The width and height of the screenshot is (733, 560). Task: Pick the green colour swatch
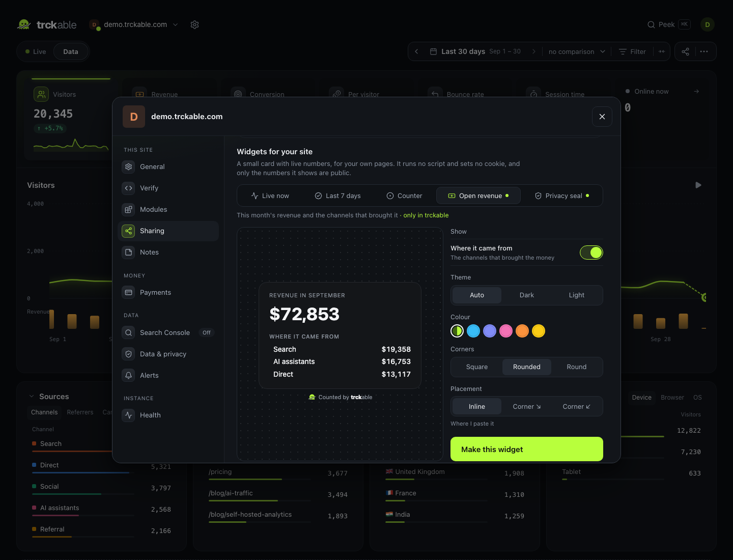pyautogui.click(x=457, y=331)
